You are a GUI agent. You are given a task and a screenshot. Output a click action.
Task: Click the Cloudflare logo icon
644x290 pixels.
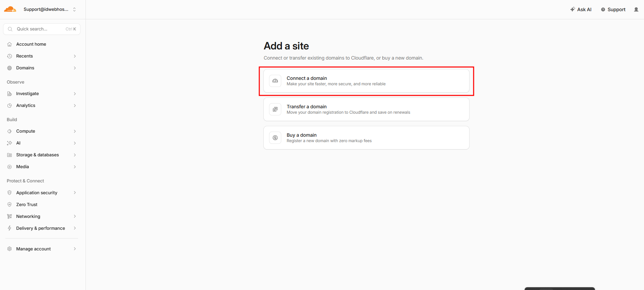[10, 9]
